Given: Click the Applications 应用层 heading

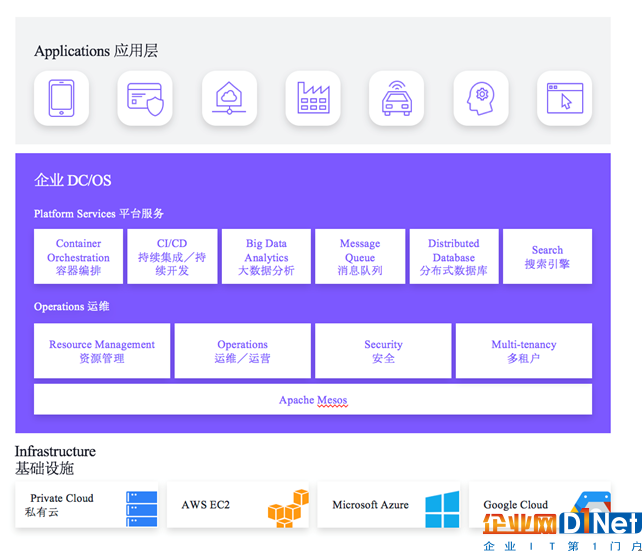Looking at the screenshot, I should [96, 51].
